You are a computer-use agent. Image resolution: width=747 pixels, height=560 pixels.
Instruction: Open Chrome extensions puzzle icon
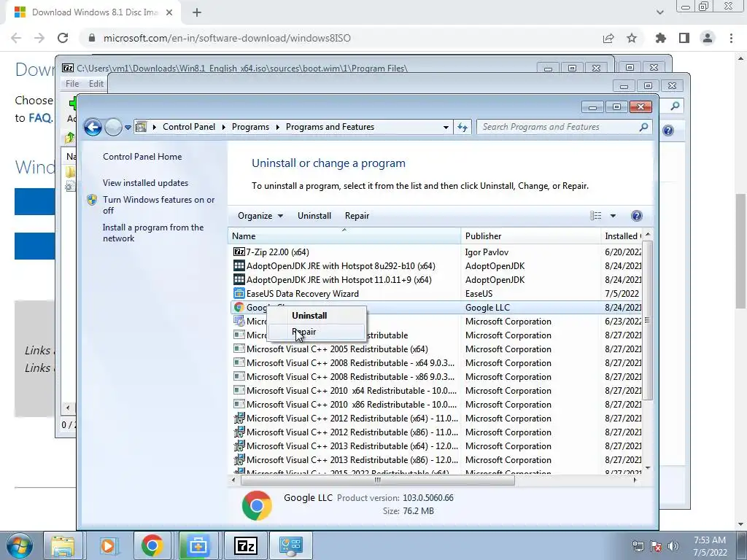click(661, 38)
